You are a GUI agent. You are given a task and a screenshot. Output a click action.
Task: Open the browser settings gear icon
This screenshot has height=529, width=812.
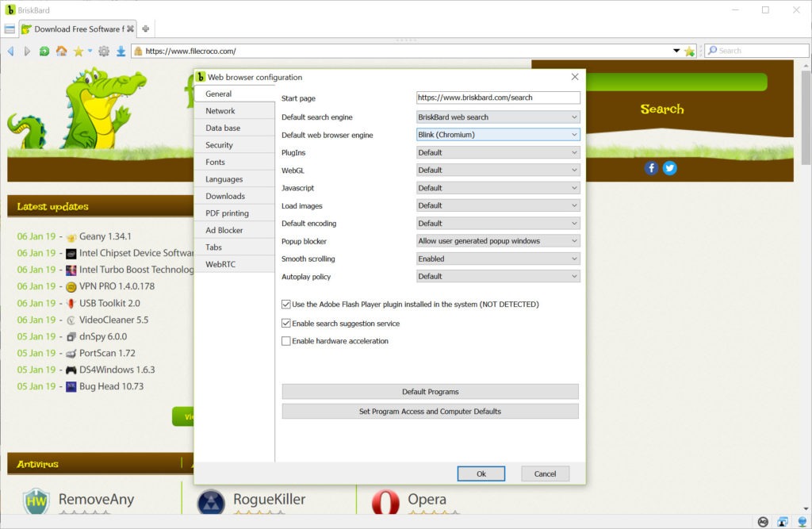click(x=104, y=51)
